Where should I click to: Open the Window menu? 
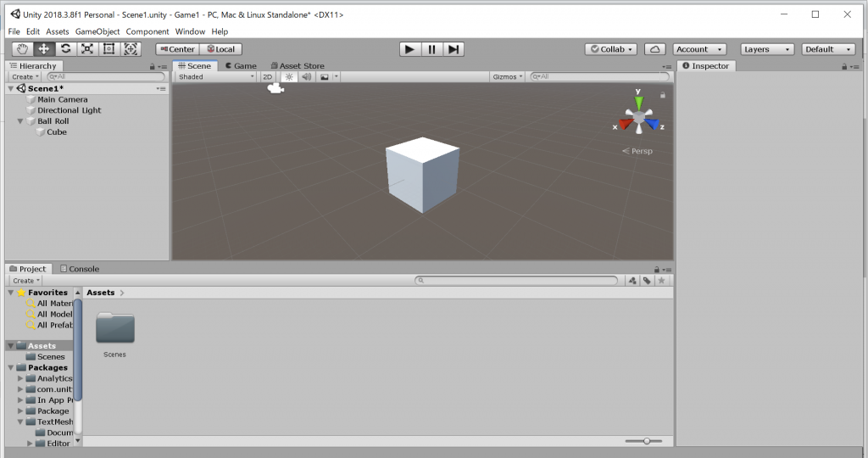190,31
